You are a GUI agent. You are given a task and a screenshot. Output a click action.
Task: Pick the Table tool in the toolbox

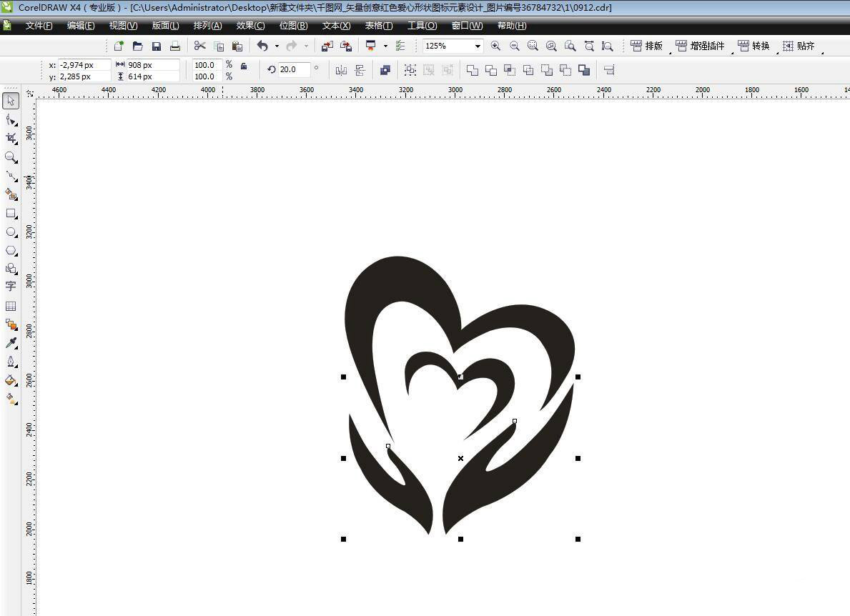(x=11, y=306)
